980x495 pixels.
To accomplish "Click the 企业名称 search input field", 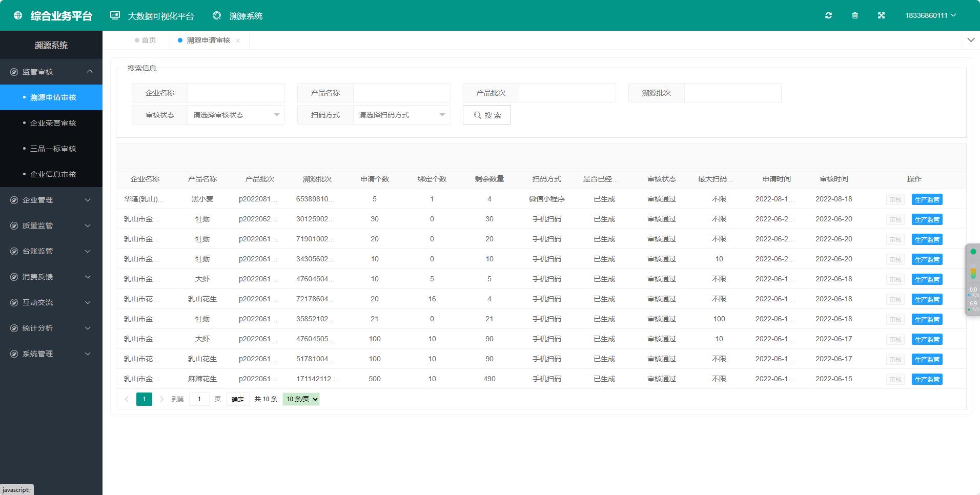I will pyautogui.click(x=236, y=93).
